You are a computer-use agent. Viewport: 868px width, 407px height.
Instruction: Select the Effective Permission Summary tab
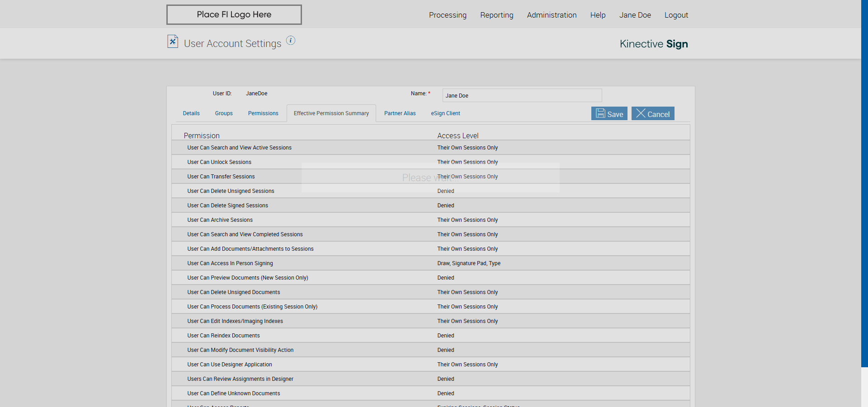(331, 113)
